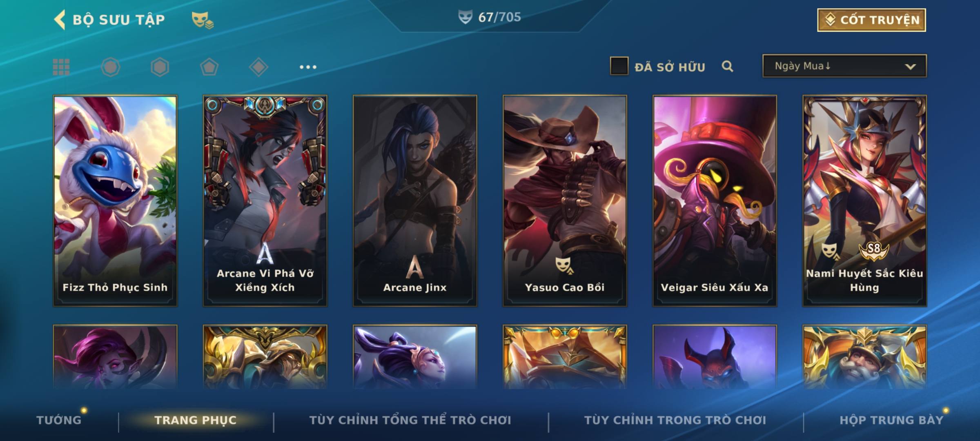
Task: Filter by the pentagon rarity icon
Action: 209,67
